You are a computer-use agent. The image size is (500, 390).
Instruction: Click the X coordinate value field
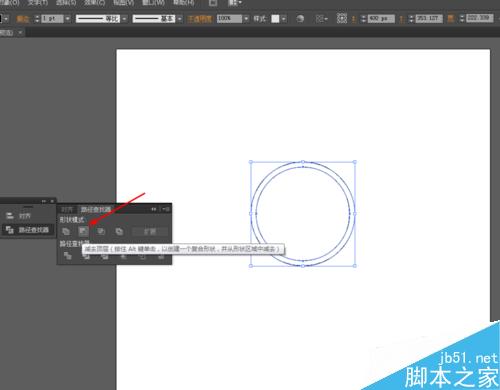pyautogui.click(x=381, y=19)
